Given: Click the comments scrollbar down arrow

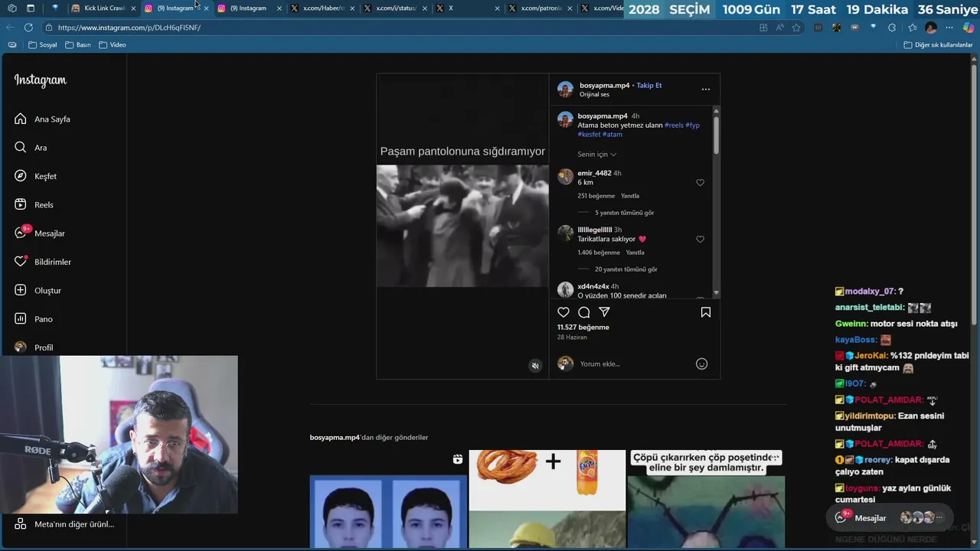Looking at the screenshot, I should 716,293.
